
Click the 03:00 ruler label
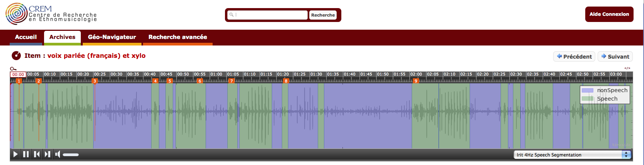point(616,74)
